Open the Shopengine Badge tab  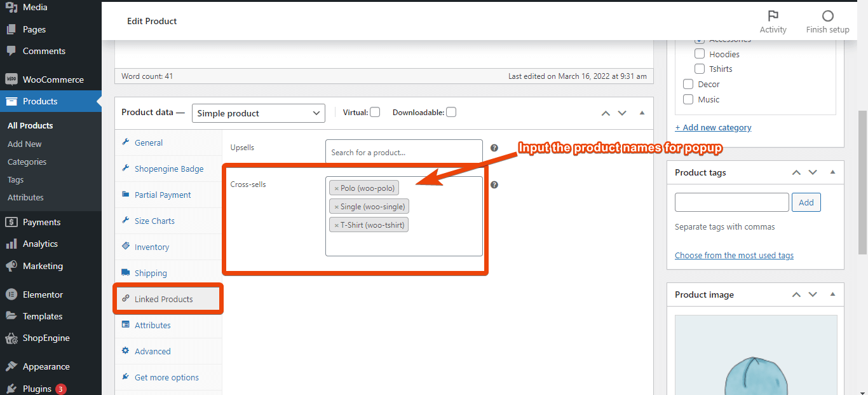tap(168, 169)
